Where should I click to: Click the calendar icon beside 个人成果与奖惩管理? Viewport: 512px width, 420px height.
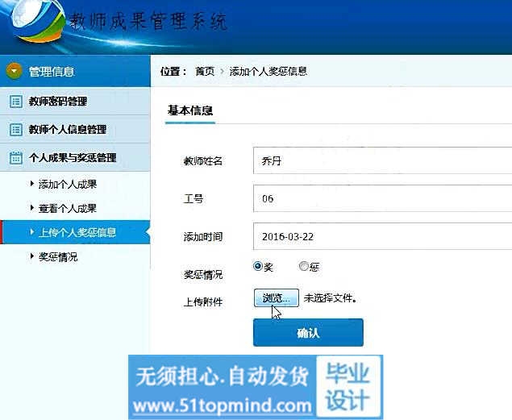[x=15, y=158]
